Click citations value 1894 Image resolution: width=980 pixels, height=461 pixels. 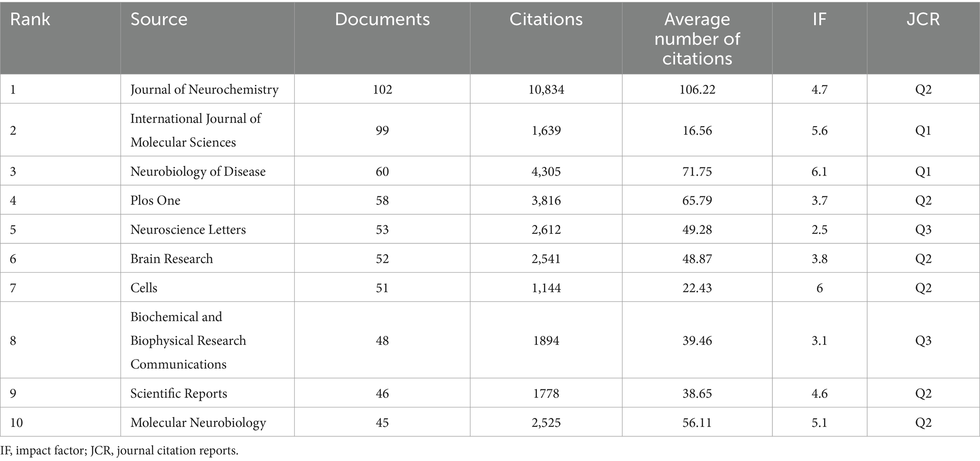[x=546, y=341]
